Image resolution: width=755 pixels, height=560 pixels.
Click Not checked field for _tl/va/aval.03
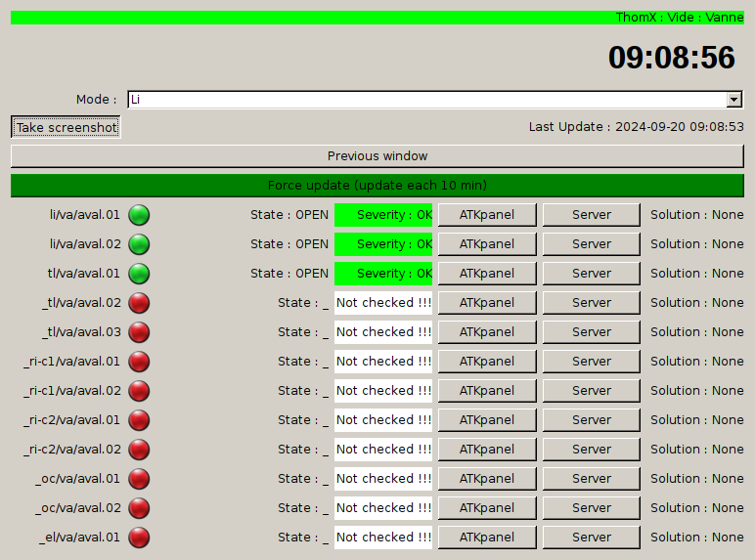[383, 332]
